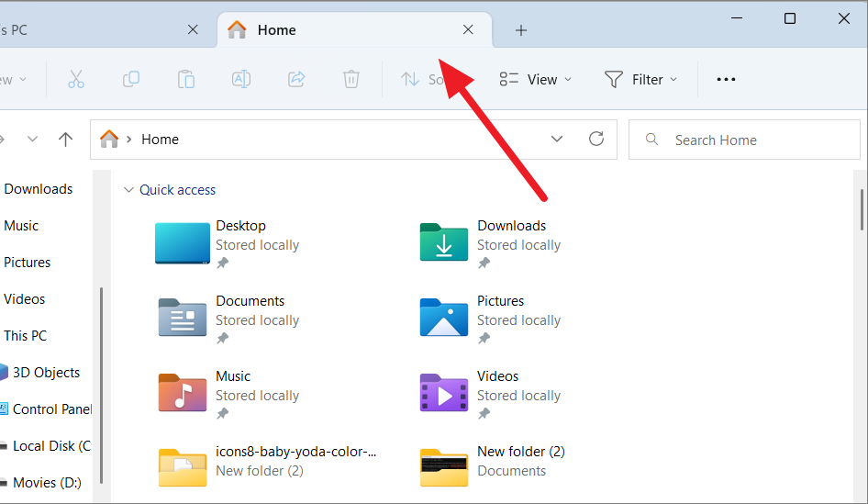Open Local Disk (C:) in sidebar
868x504 pixels.
pyautogui.click(x=52, y=446)
